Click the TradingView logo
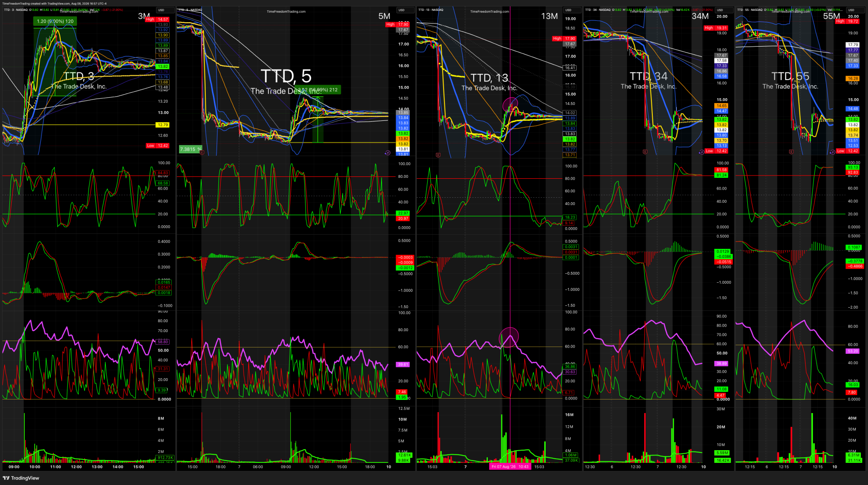The height and width of the screenshot is (485, 868). click(x=21, y=478)
